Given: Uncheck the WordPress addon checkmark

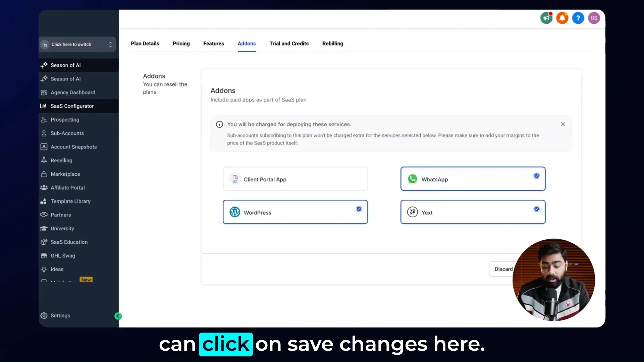Looking at the screenshot, I should (x=359, y=209).
